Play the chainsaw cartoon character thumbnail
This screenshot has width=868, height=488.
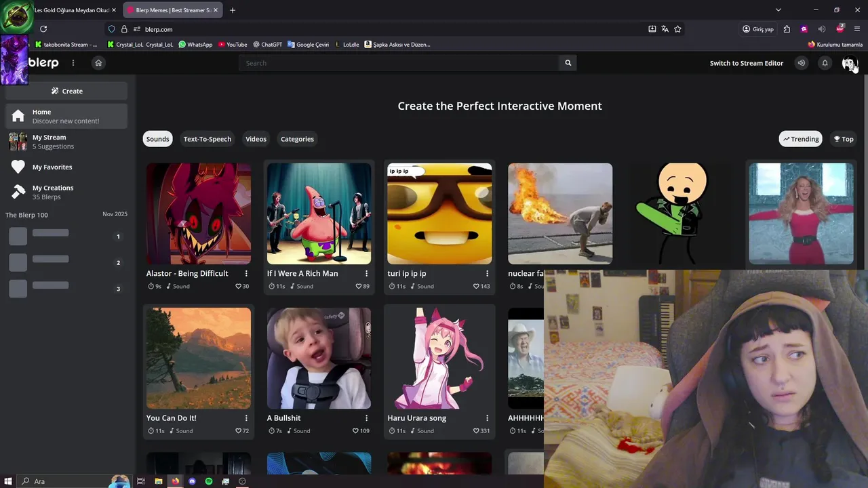pos(680,213)
